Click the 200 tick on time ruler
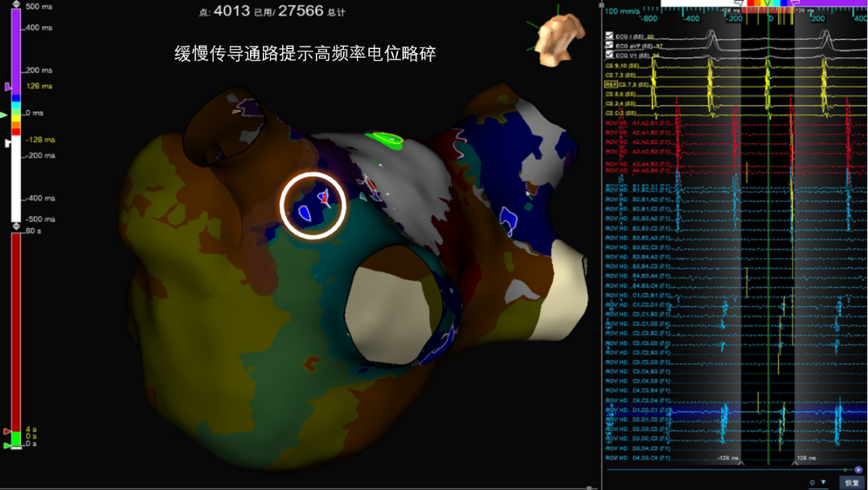 coord(817,18)
